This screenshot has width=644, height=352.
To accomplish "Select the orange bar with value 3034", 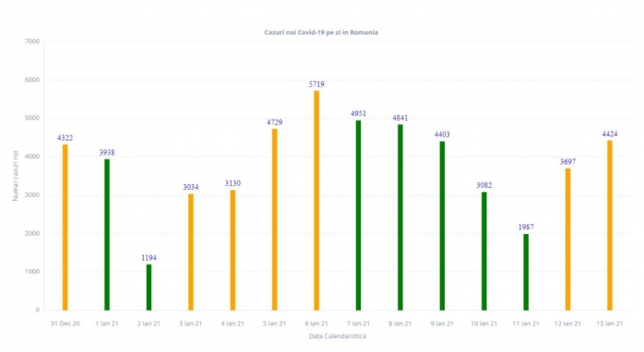I will click(x=191, y=252).
